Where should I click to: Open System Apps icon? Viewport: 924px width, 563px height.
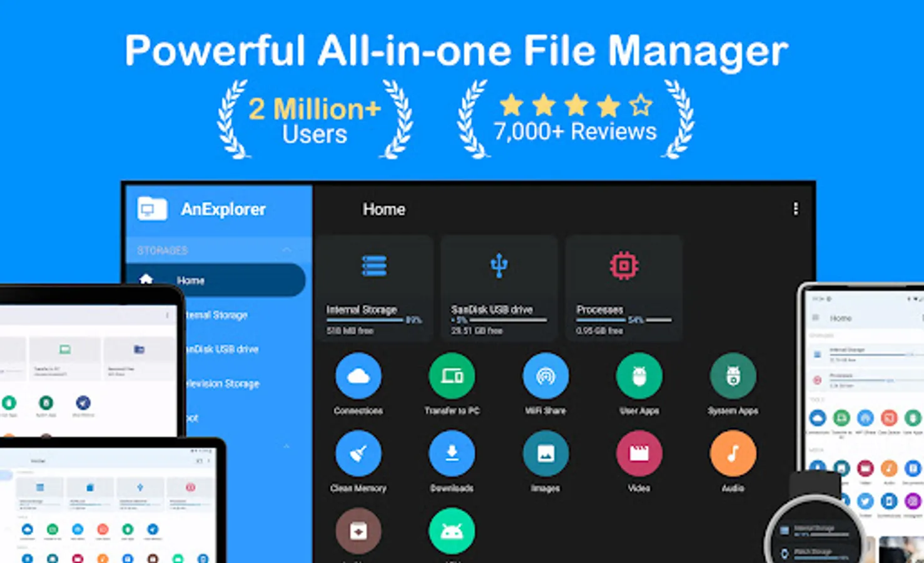[733, 376]
